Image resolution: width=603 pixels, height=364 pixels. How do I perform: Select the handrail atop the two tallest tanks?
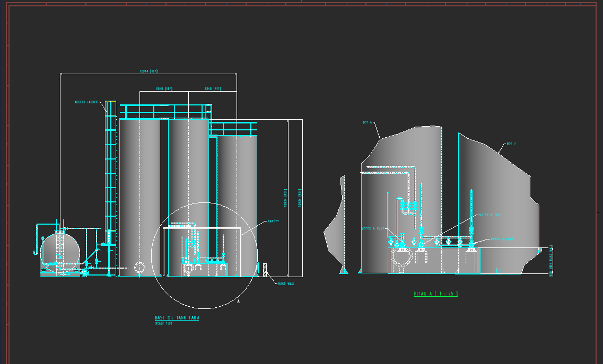164,111
